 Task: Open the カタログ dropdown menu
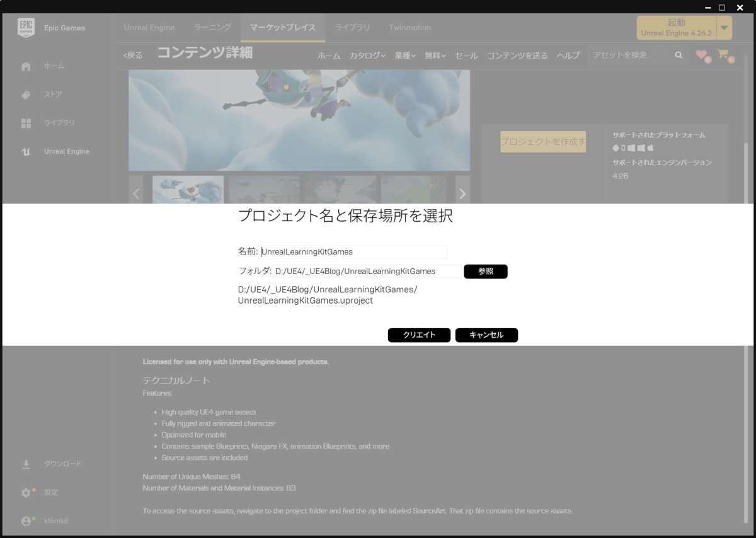click(x=367, y=55)
